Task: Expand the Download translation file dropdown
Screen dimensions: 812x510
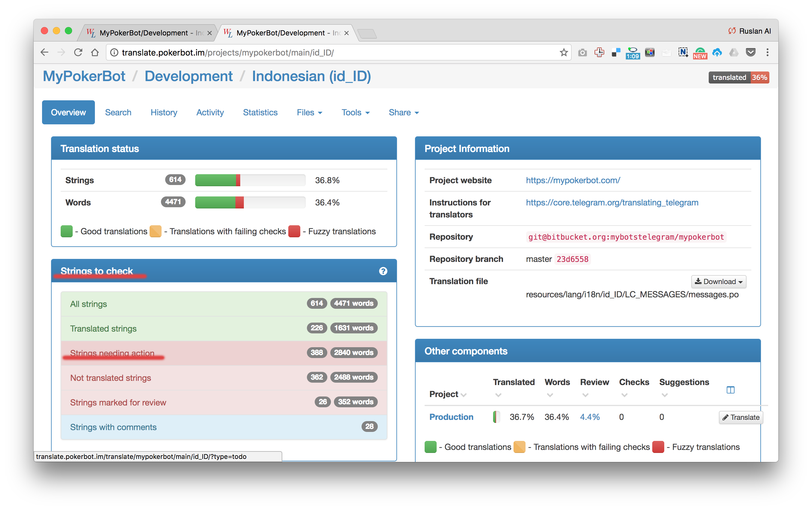Action: tap(719, 282)
